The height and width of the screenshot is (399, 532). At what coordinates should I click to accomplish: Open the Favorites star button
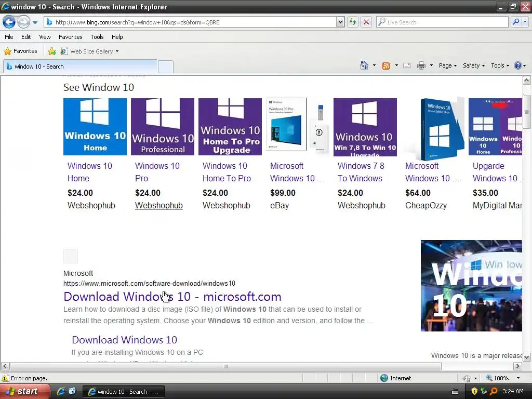[x=20, y=51]
